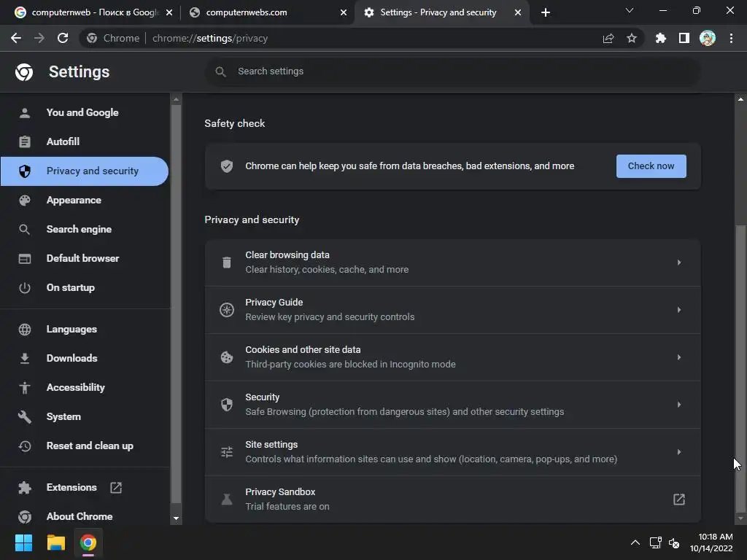Viewport: 747px width, 560px height.
Task: Click the trash icon for Clear browsing data
Action: 227,262
